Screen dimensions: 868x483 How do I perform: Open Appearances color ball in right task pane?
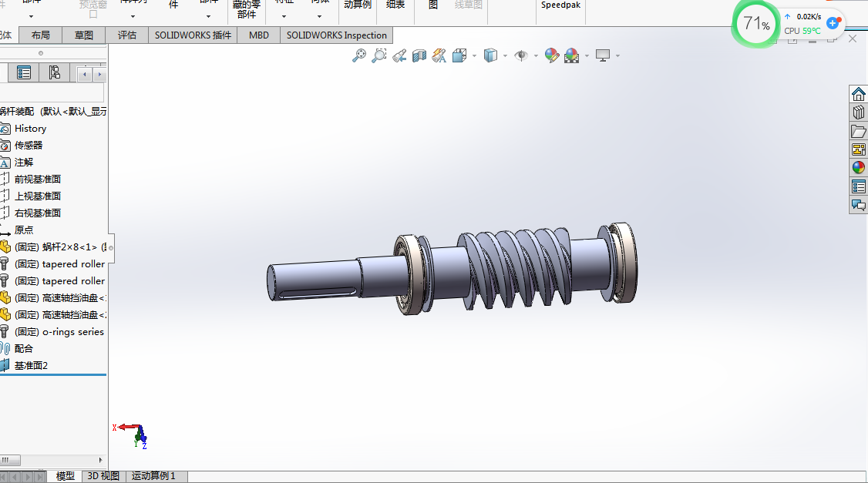(858, 167)
